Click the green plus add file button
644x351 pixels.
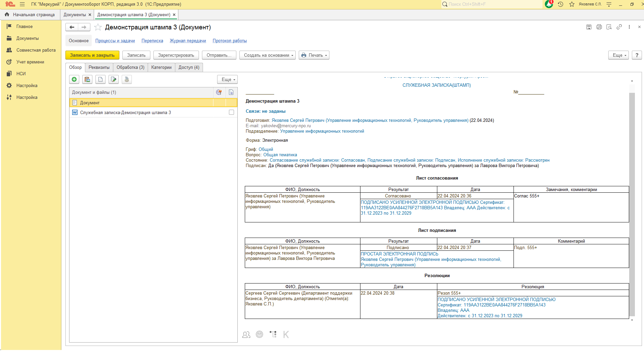point(74,79)
